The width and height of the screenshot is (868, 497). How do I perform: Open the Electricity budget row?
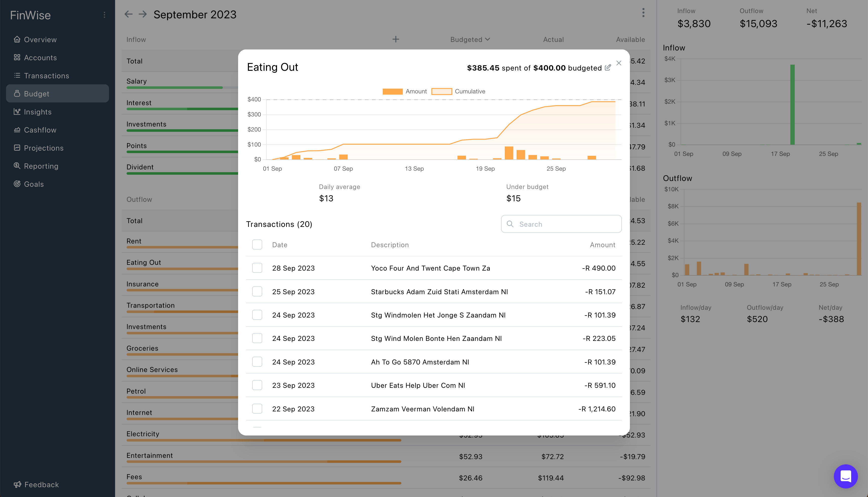(x=386, y=435)
